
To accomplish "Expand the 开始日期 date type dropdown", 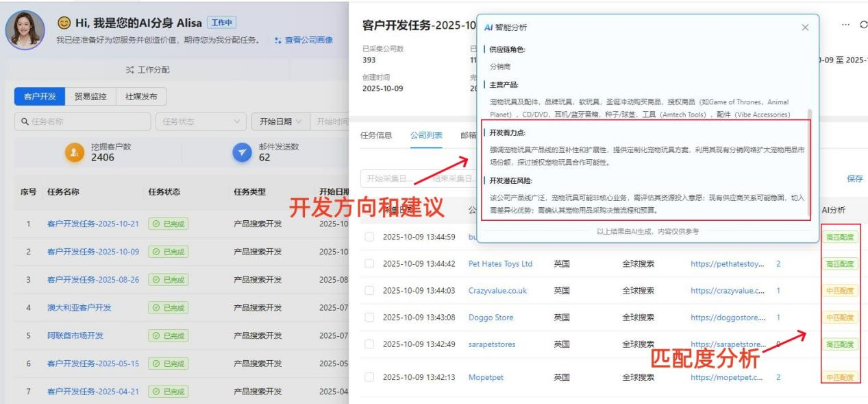I will (x=280, y=122).
